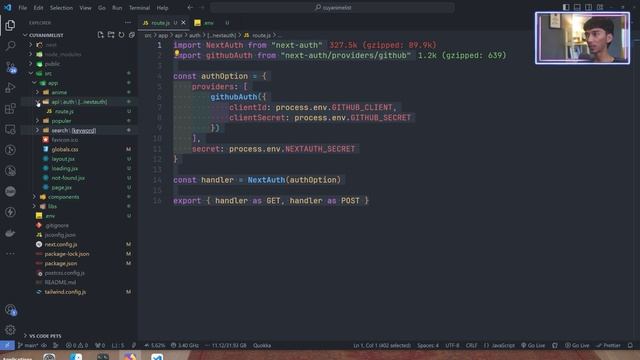Expand the anime folder
This screenshot has height=360, width=640.
tap(38, 92)
